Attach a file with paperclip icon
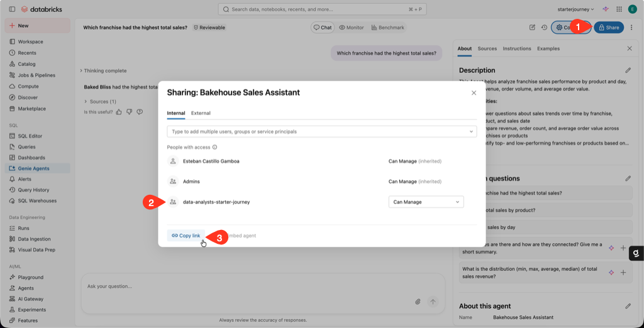Image resolution: width=644 pixels, height=328 pixels. pyautogui.click(x=418, y=302)
